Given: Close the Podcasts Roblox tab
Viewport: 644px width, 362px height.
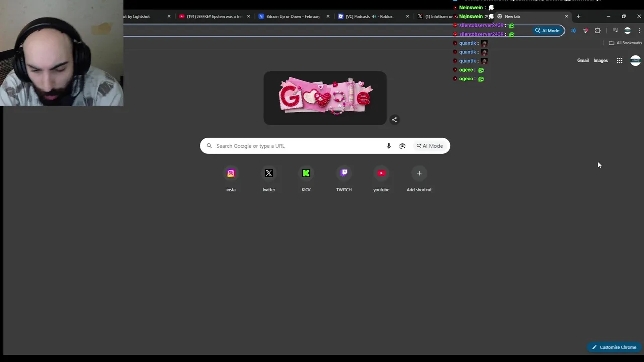Looking at the screenshot, I should click(x=407, y=16).
